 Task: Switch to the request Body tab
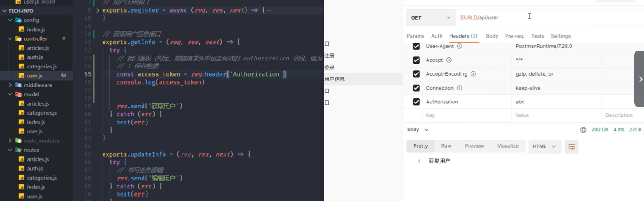[x=492, y=36]
